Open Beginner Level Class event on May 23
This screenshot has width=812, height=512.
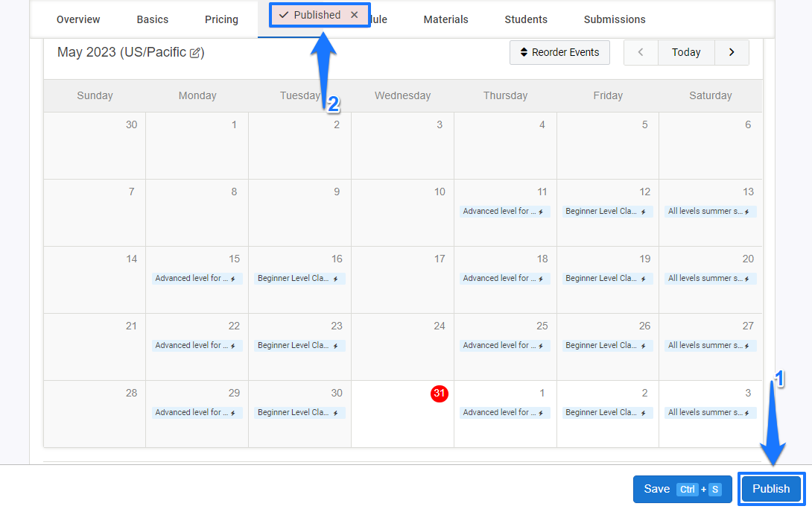pyautogui.click(x=299, y=346)
